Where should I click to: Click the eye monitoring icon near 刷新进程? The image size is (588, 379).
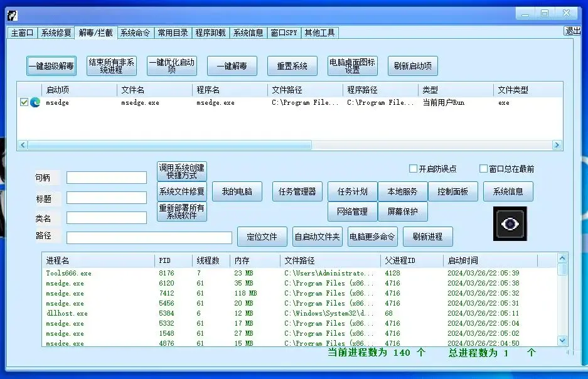click(510, 223)
